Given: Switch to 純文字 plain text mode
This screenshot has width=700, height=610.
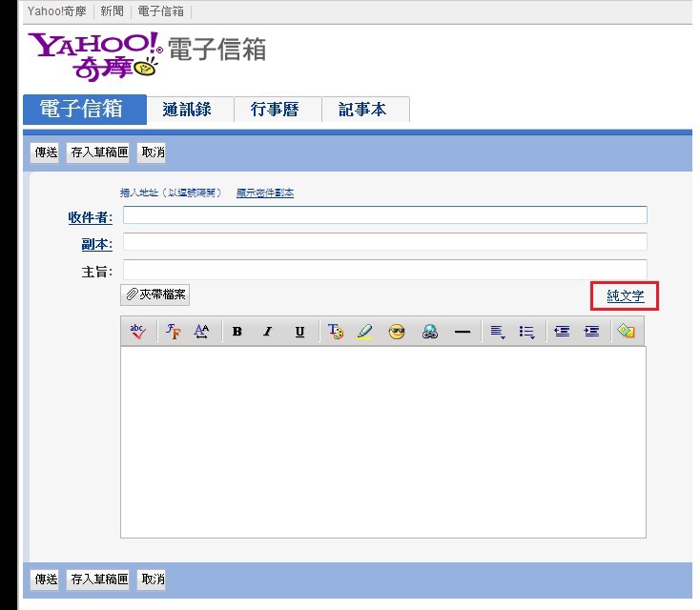Looking at the screenshot, I should (625, 295).
